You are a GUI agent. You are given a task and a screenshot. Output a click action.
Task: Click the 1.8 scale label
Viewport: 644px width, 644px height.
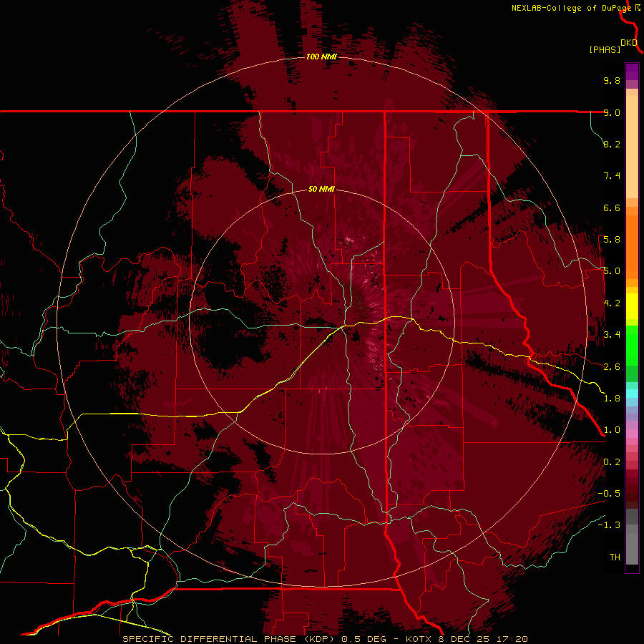click(612, 399)
